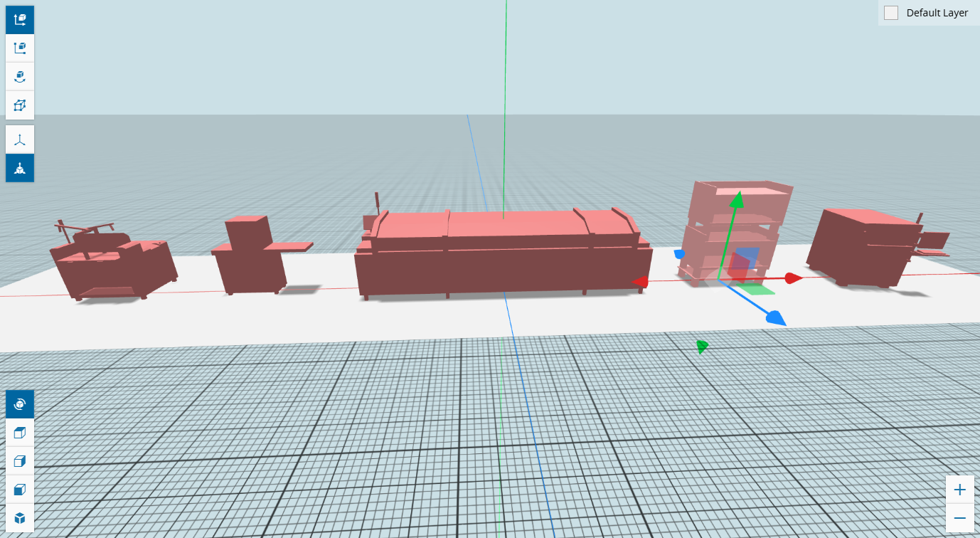Activate the orbit 3D view button
This screenshot has height=538, width=980.
coord(20,404)
